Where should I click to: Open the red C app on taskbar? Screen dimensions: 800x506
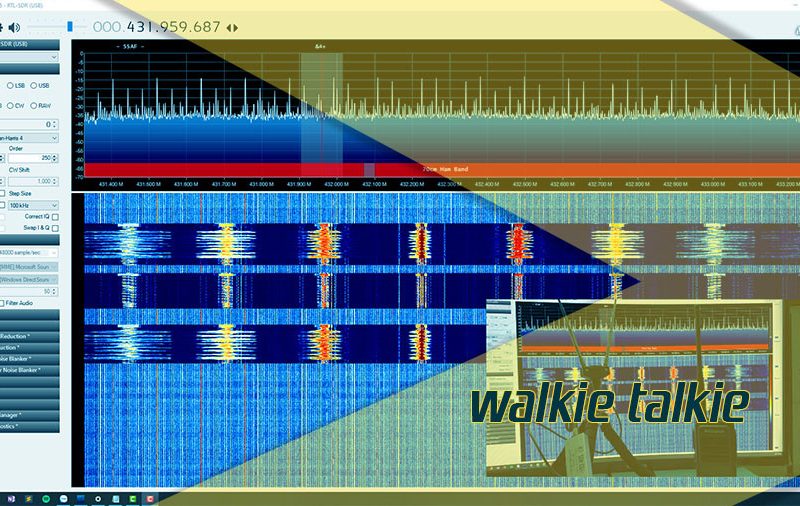(x=151, y=499)
